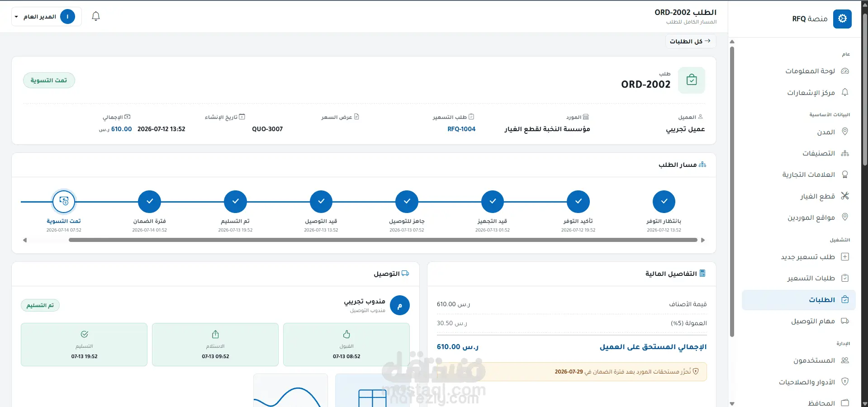This screenshot has height=407, width=868.
Task: Click the جاهز للتوصيل step circle
Action: 407,201
